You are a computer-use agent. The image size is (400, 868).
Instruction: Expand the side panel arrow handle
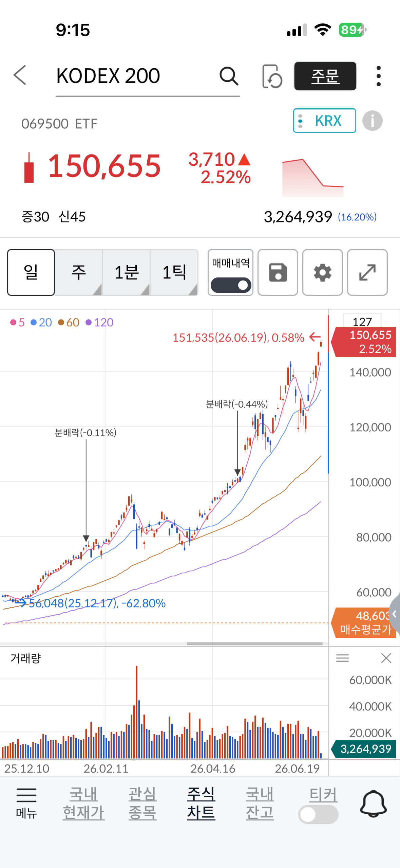[395, 614]
